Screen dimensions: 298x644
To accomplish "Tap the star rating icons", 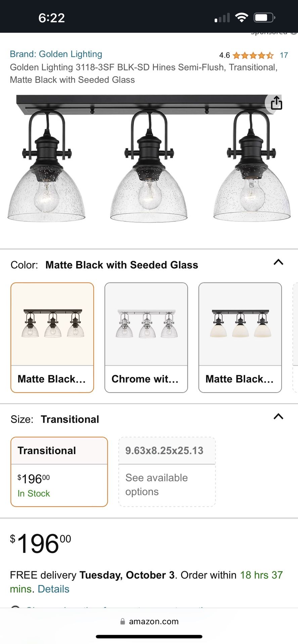I will 253,55.
